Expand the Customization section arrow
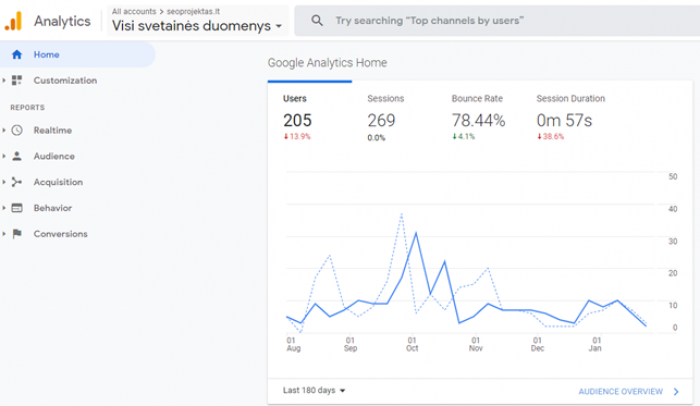Screen dimensions: 700x406 click(4, 80)
